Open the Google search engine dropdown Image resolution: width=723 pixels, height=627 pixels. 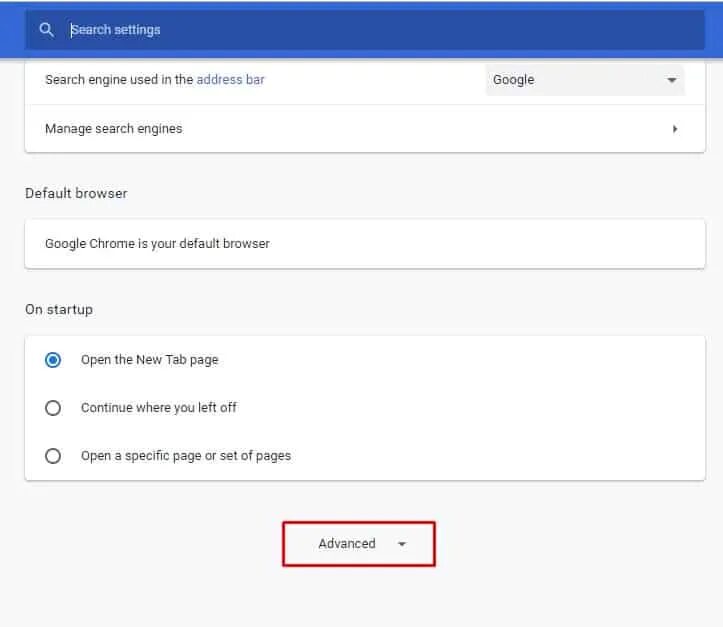584,80
